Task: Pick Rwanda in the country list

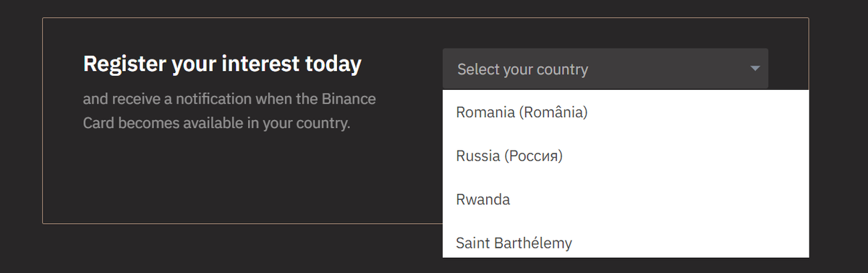Action: pos(626,199)
